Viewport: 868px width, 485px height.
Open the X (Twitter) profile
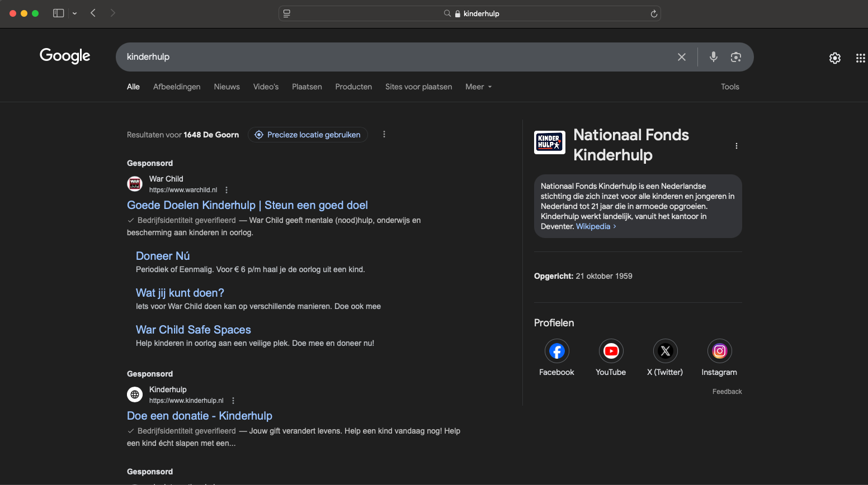coord(665,351)
